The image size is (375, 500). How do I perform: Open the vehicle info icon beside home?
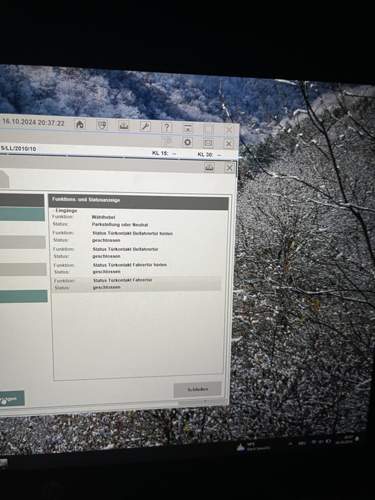coord(102,125)
